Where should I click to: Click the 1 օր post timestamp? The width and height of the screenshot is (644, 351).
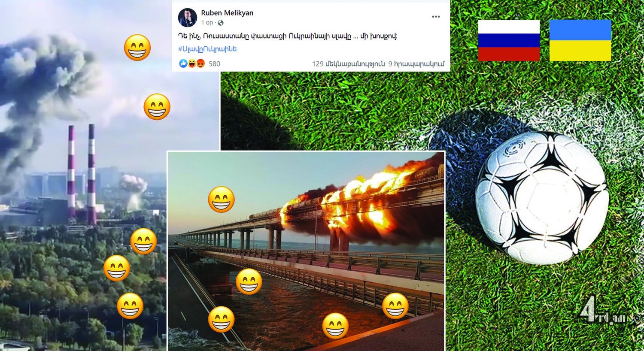point(207,23)
